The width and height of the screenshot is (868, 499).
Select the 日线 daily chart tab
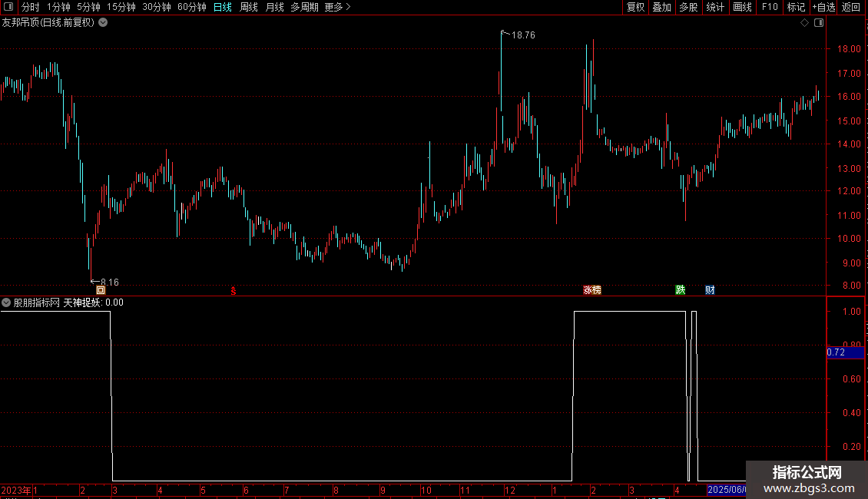(223, 7)
